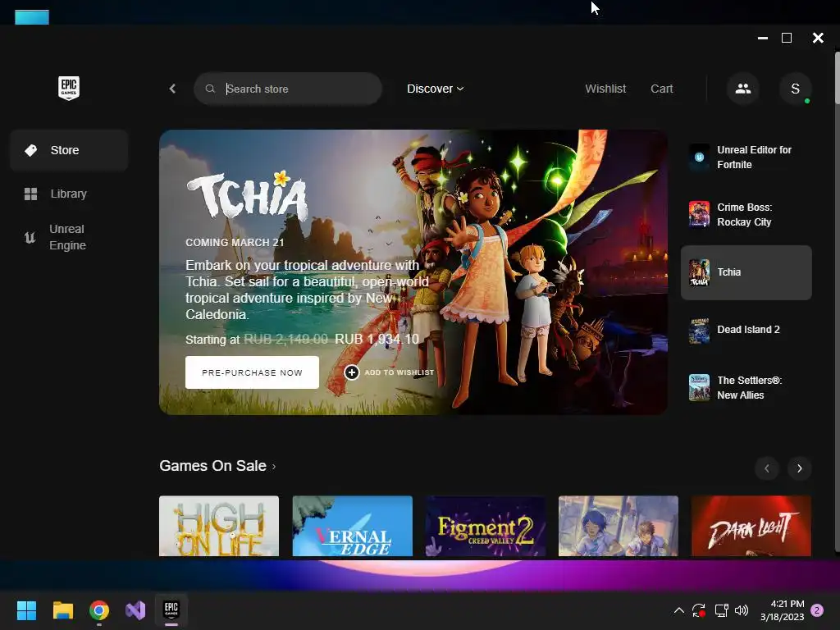This screenshot has width=840, height=630.
Task: Select Tchia carousel item
Action: click(x=746, y=272)
